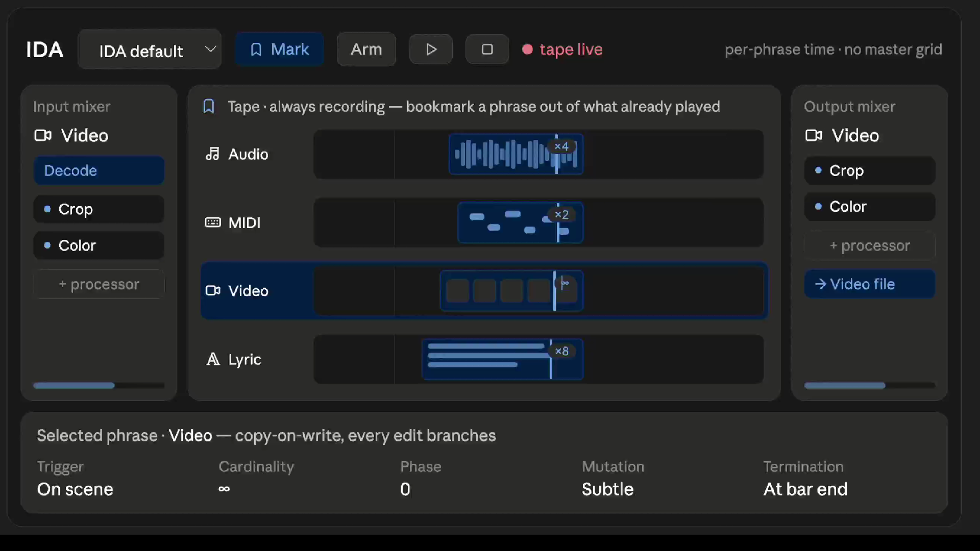
Task: Stop playback with the square stop button
Action: click(x=487, y=49)
